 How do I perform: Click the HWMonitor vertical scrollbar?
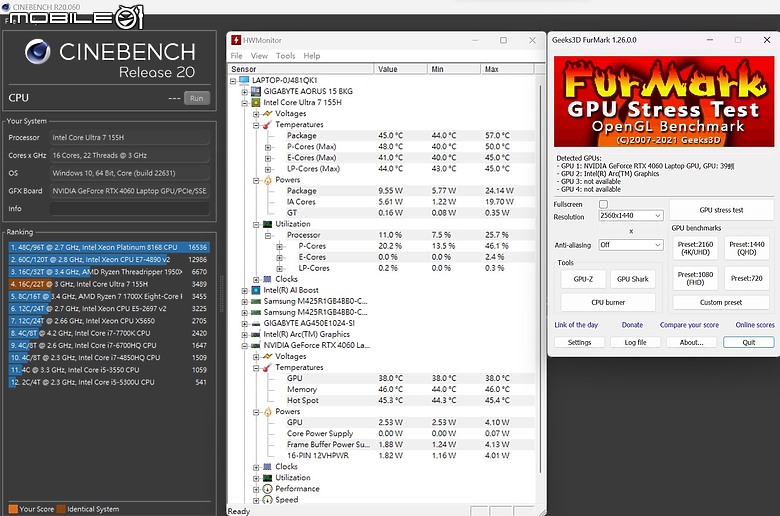coord(540,279)
